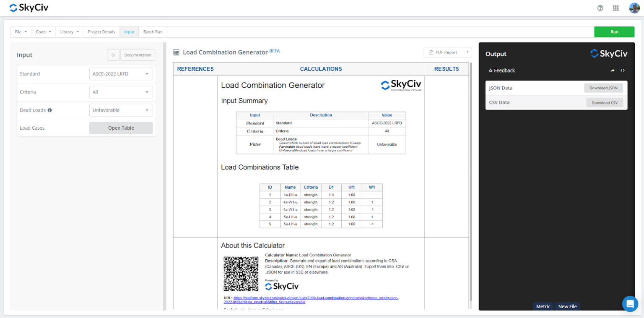This screenshot has width=644, height=318.
Task: Click Download JSON button
Action: (603, 88)
